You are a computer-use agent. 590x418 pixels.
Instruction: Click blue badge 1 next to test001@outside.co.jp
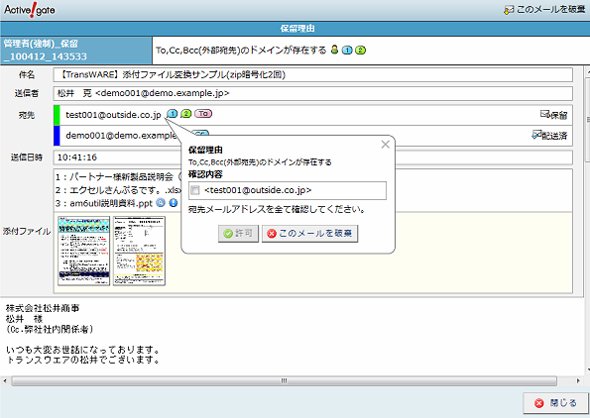pos(172,114)
